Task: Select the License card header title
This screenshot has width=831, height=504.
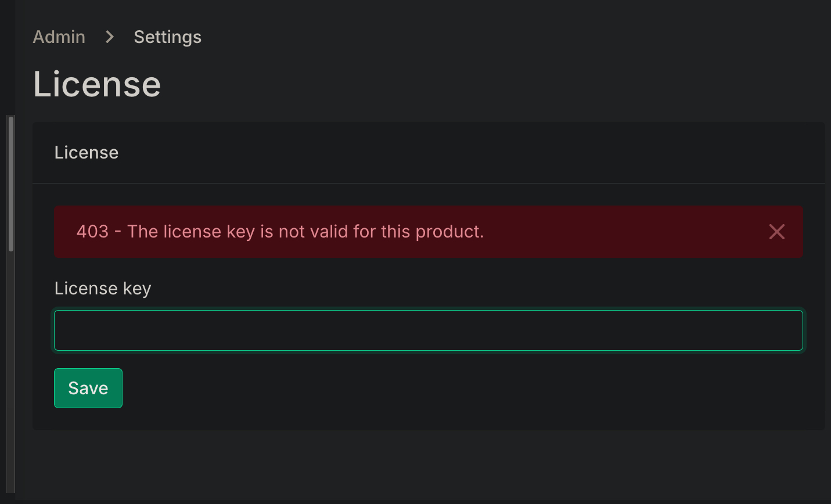Action: [87, 153]
